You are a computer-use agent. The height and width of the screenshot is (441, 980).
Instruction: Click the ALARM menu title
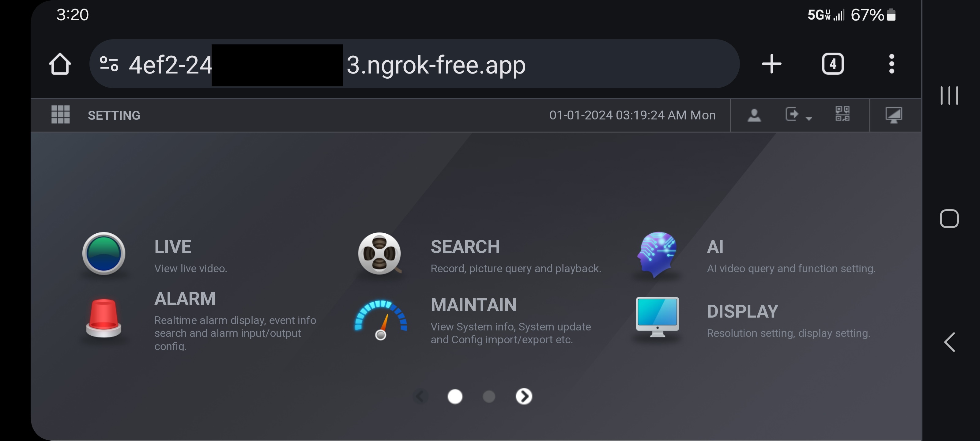[185, 299]
